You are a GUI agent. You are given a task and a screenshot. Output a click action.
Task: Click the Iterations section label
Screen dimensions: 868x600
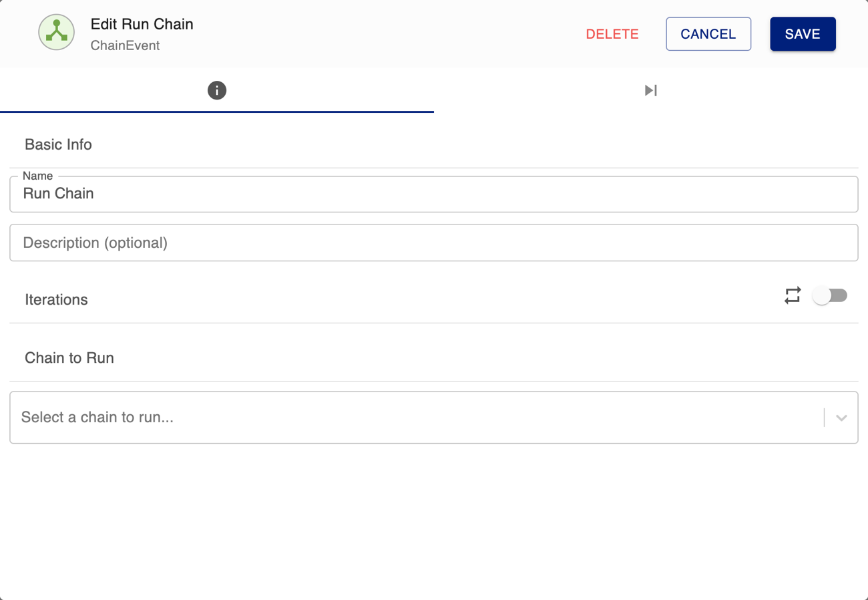[56, 299]
